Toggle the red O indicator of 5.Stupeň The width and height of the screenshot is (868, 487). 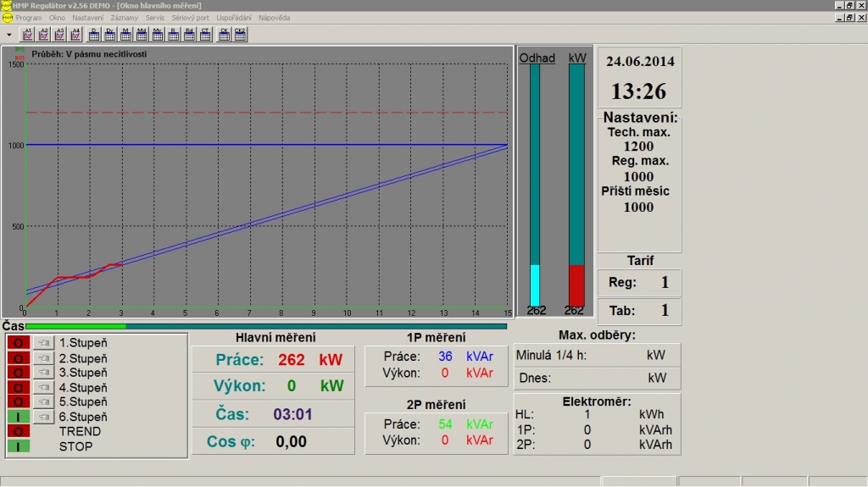pyautogui.click(x=19, y=401)
